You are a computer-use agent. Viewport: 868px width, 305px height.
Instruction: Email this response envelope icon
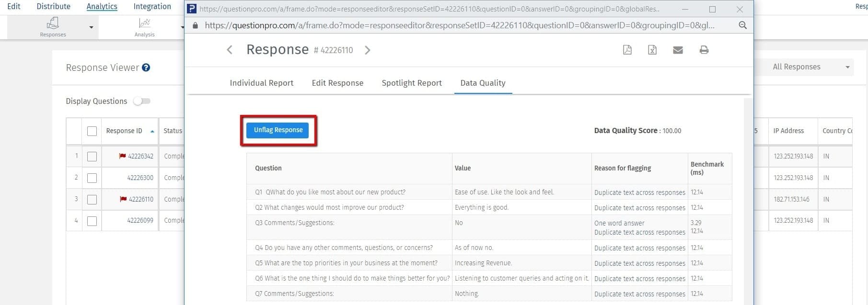tap(678, 50)
